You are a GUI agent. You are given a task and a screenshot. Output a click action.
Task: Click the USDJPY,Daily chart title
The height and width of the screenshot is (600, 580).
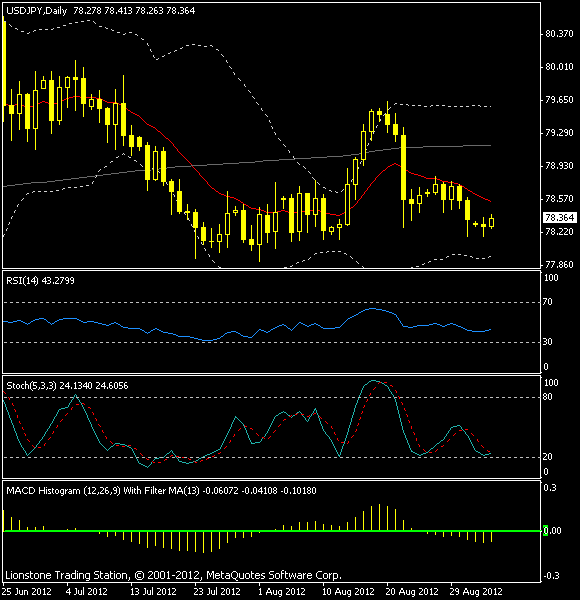(37, 11)
